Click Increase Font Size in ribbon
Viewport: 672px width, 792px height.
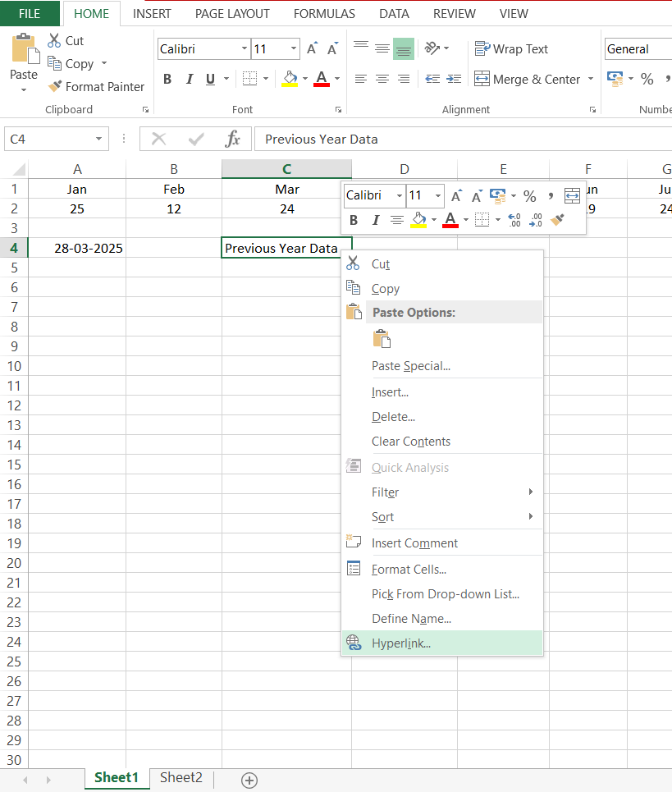[x=313, y=49]
